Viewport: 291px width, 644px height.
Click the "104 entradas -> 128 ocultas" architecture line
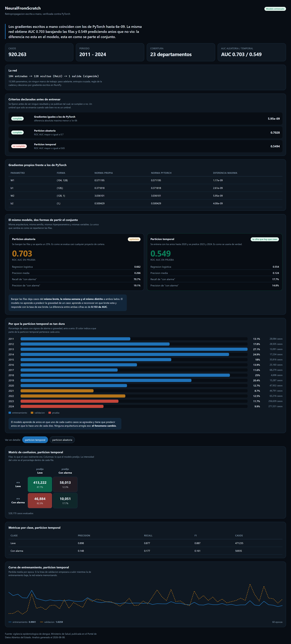(x=54, y=76)
